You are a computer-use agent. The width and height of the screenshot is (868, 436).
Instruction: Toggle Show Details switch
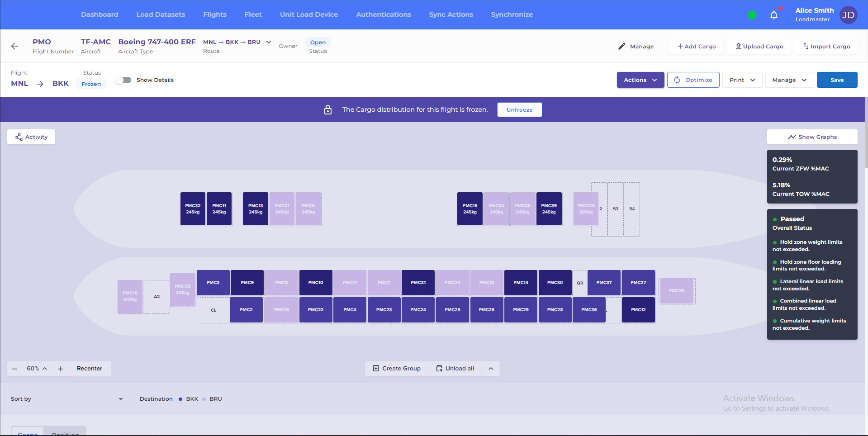(123, 80)
